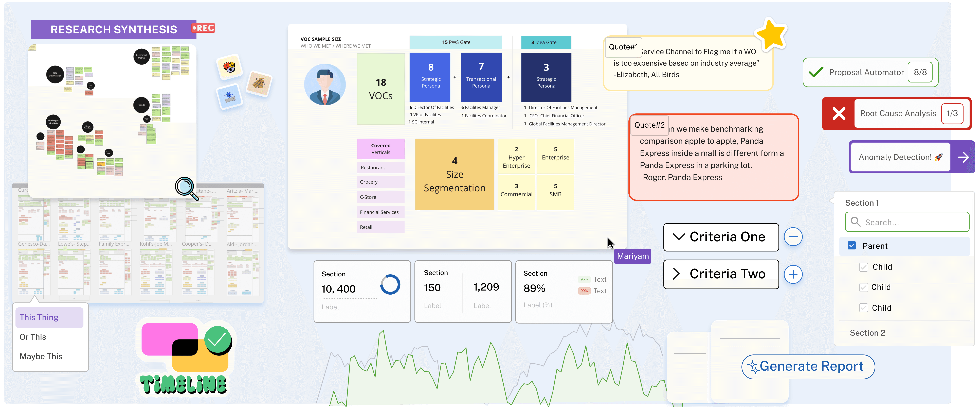Click the white X on Root Cause Analysis
Screen dimensions: 980x407
[x=839, y=113]
